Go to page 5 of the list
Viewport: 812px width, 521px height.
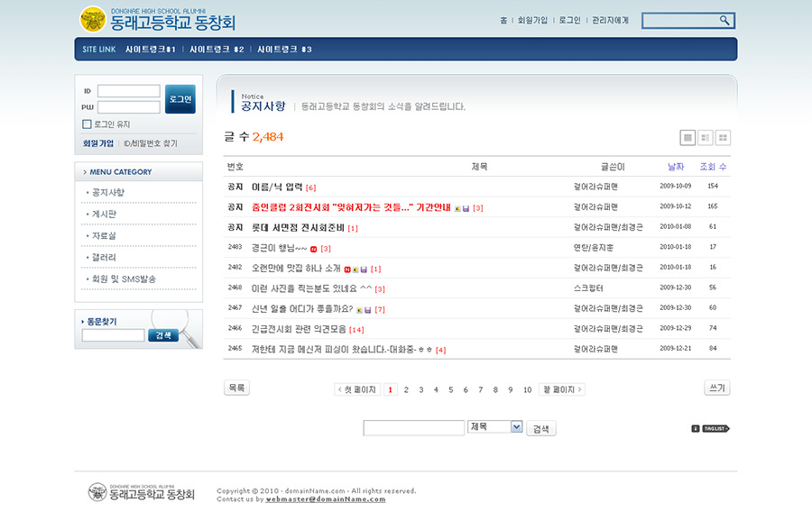pyautogui.click(x=450, y=389)
